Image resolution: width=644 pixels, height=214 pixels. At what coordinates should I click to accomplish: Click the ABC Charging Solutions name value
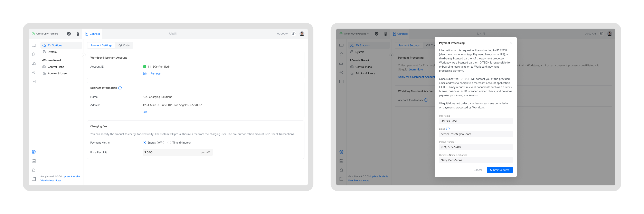[x=157, y=97]
